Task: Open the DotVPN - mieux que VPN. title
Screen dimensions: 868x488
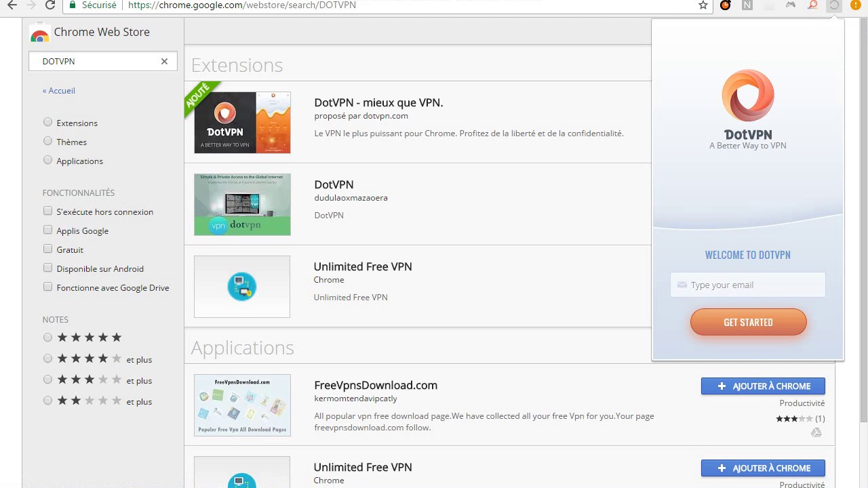Action: [x=378, y=102]
